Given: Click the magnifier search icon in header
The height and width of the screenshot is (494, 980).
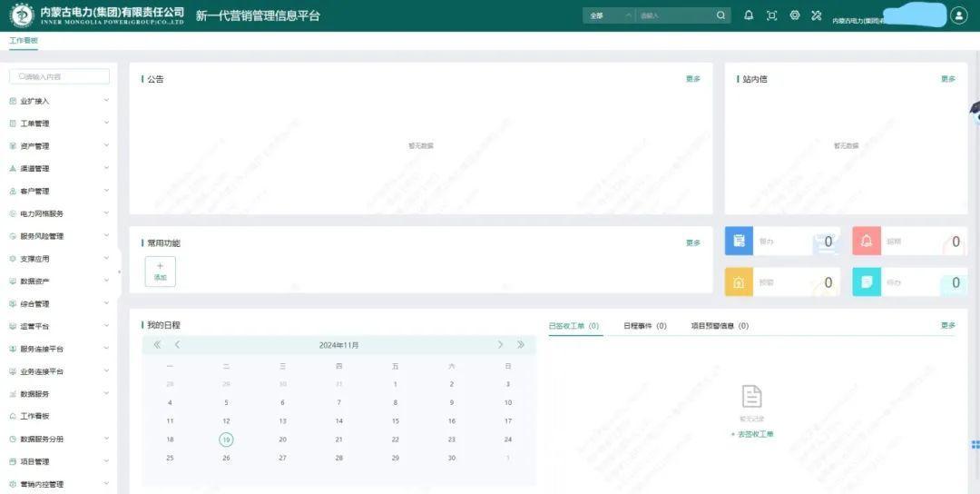Looking at the screenshot, I should pyautogui.click(x=720, y=15).
